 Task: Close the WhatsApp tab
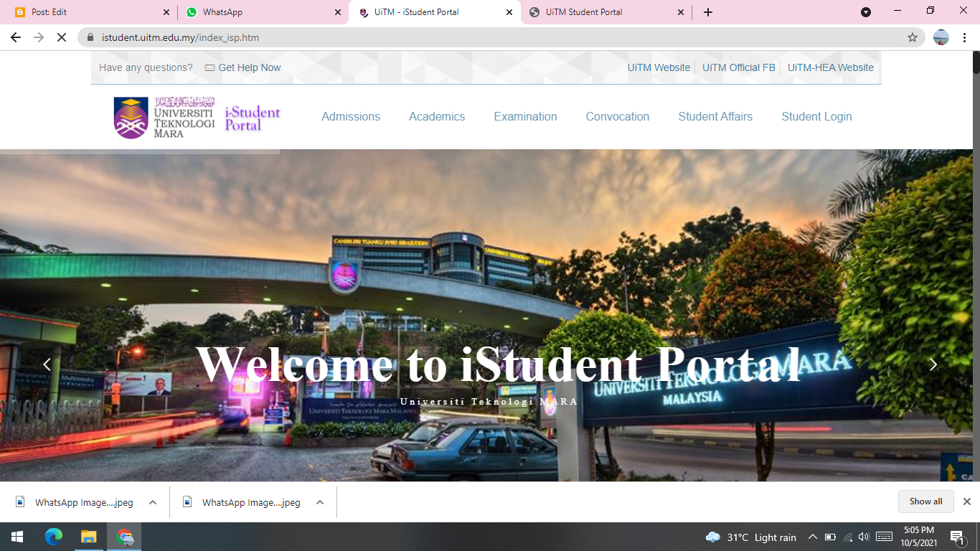(338, 12)
